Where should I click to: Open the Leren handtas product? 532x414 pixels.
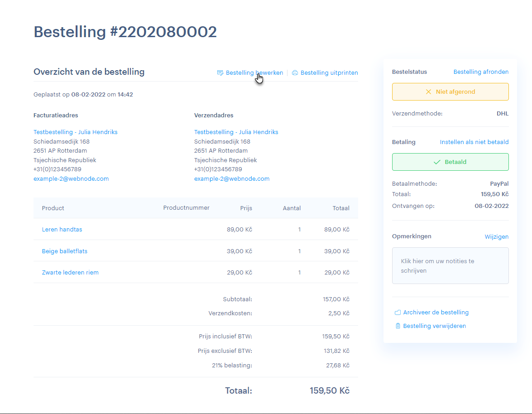(x=62, y=230)
